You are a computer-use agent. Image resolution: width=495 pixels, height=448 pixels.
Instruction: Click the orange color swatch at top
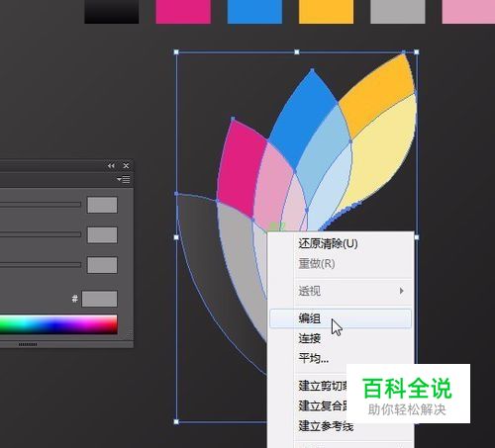click(326, 12)
